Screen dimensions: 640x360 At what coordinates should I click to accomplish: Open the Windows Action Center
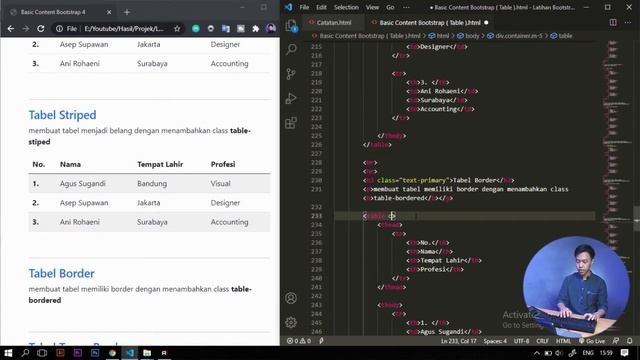click(624, 353)
